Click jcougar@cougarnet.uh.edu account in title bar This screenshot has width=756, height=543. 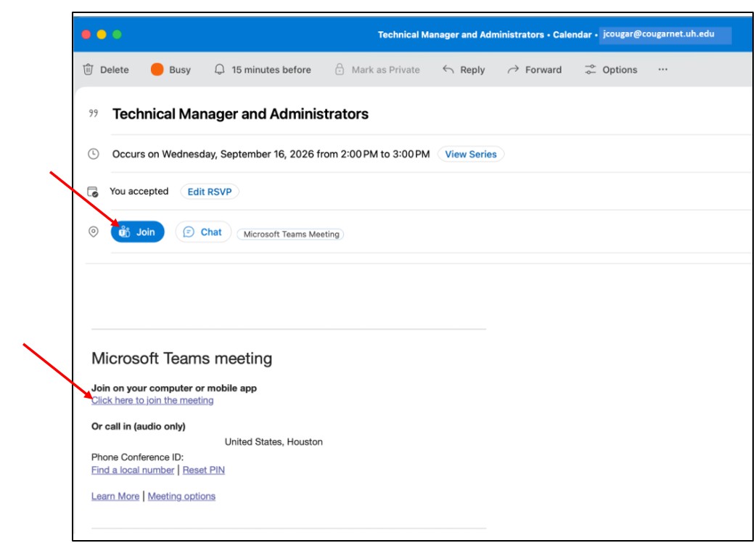pyautogui.click(x=659, y=34)
